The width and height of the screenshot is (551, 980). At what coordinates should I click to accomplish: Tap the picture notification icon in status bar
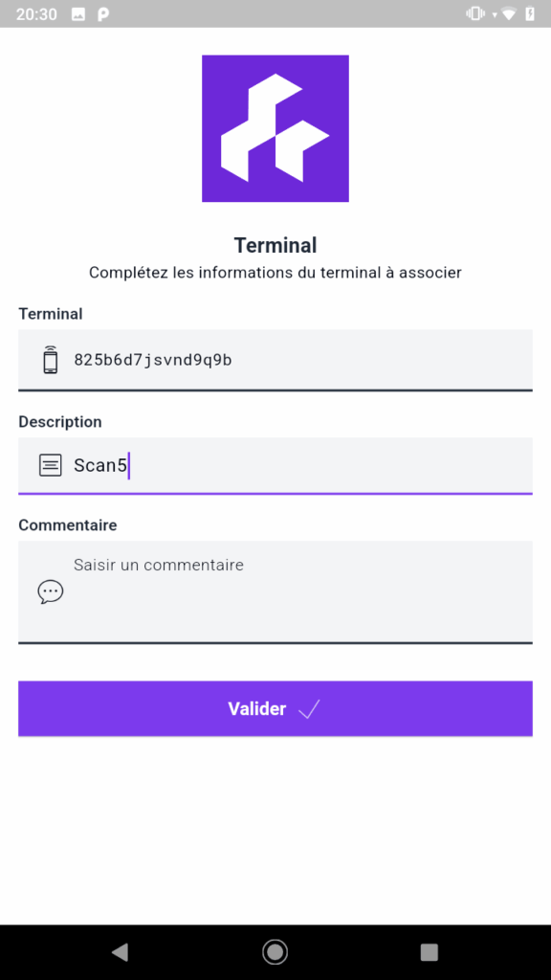pos(78,13)
